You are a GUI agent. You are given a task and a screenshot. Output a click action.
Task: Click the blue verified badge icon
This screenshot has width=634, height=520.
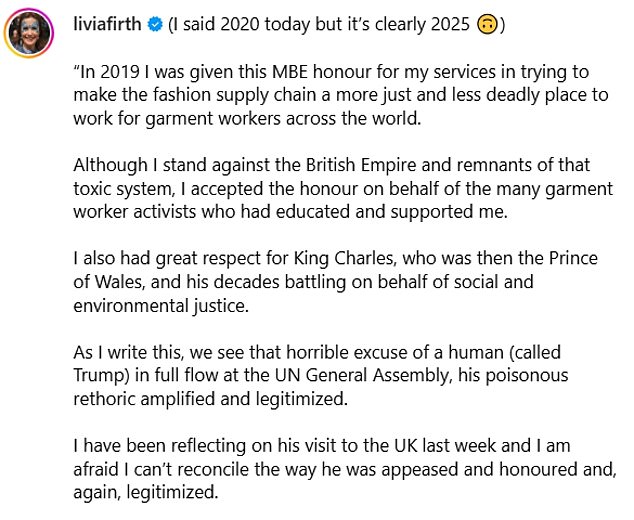coord(156,25)
